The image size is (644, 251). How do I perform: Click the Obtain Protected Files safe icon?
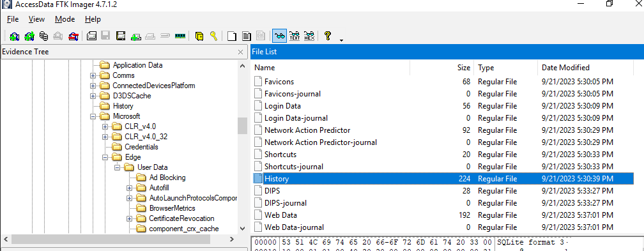tap(199, 36)
